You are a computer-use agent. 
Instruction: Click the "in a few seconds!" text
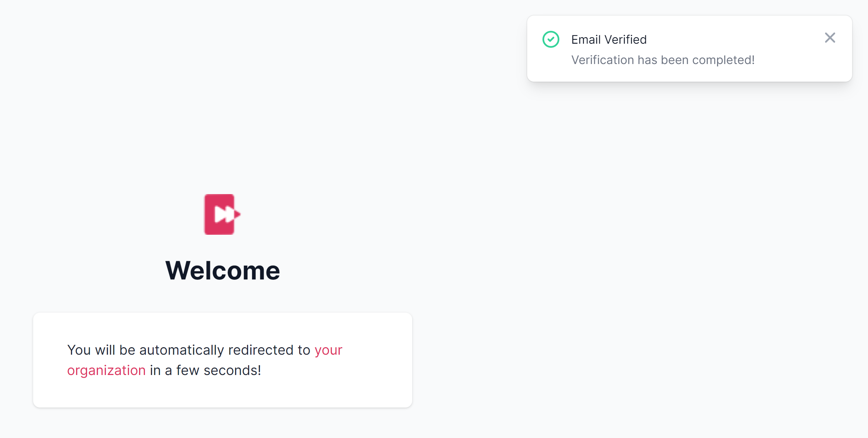[205, 371]
